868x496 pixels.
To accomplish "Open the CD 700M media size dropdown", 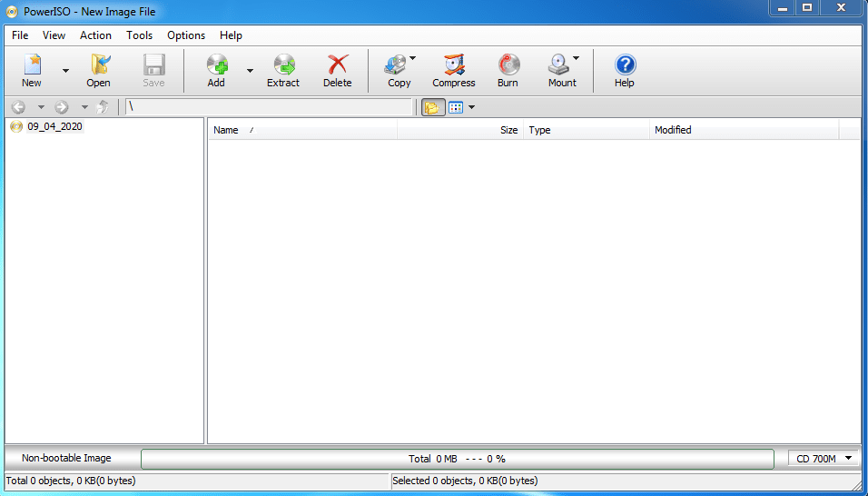I will tap(824, 459).
